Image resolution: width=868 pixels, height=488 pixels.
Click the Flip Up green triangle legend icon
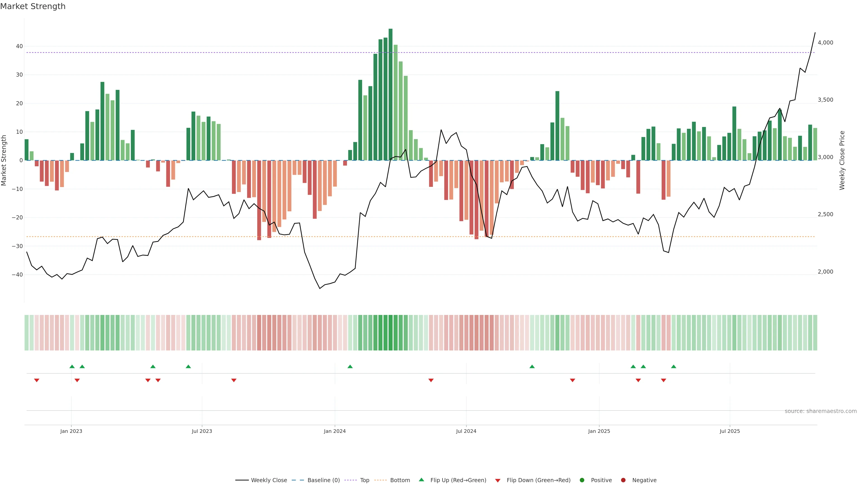[x=421, y=480]
